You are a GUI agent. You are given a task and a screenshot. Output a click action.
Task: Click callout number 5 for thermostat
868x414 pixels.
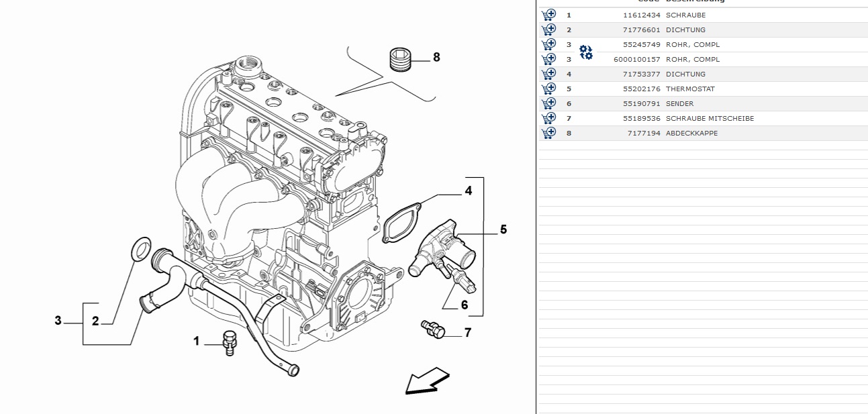point(503,230)
